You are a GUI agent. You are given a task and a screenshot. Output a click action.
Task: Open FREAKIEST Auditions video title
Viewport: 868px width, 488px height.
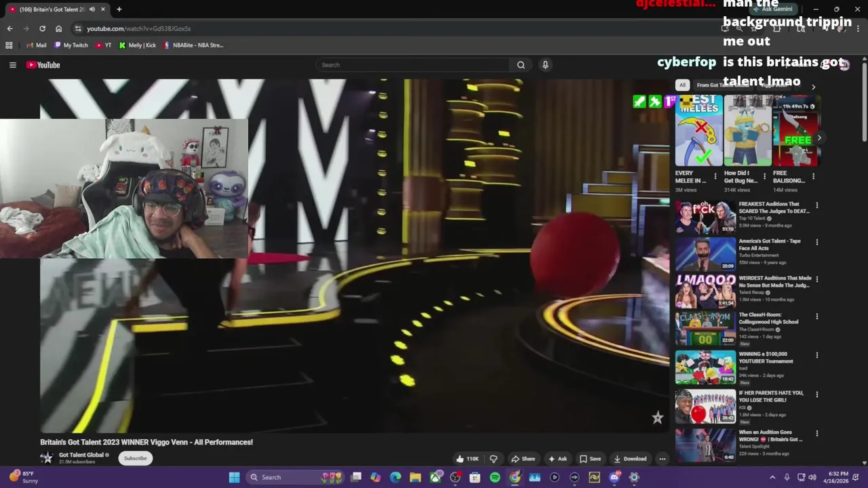[x=774, y=207]
